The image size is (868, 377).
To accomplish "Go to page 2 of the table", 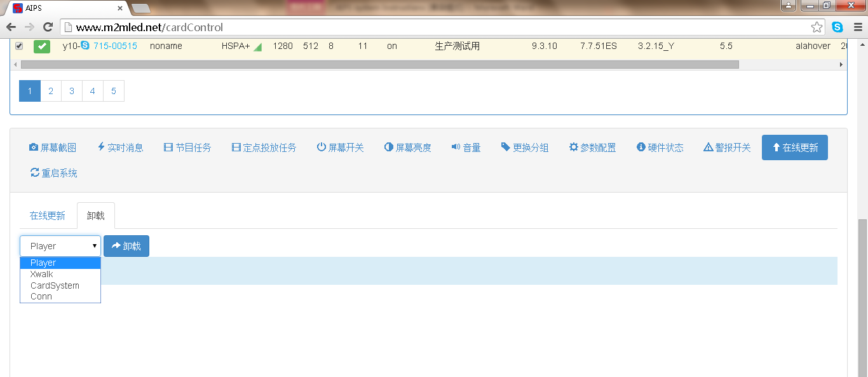I will 51,91.
